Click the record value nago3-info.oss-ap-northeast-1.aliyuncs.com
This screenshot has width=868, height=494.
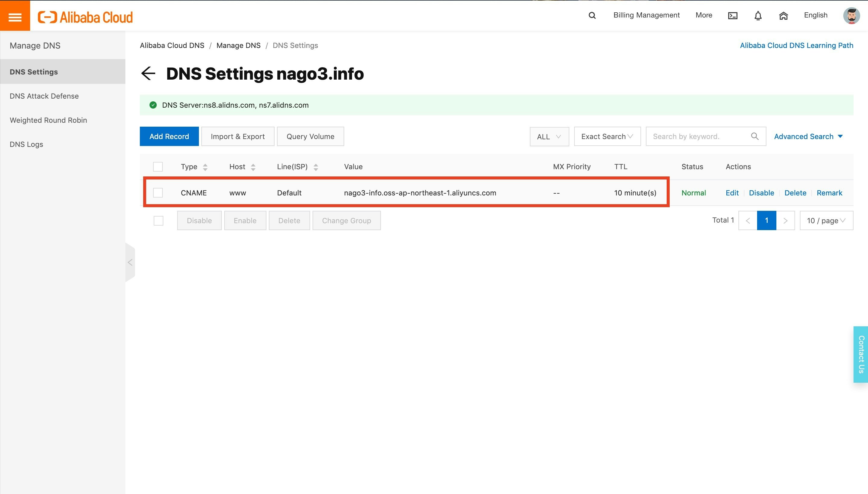[420, 193]
